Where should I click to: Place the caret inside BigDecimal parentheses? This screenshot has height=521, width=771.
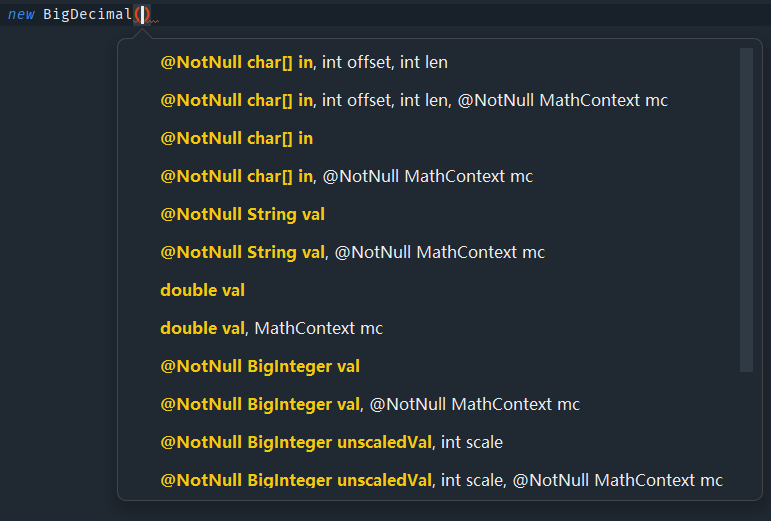click(x=143, y=14)
